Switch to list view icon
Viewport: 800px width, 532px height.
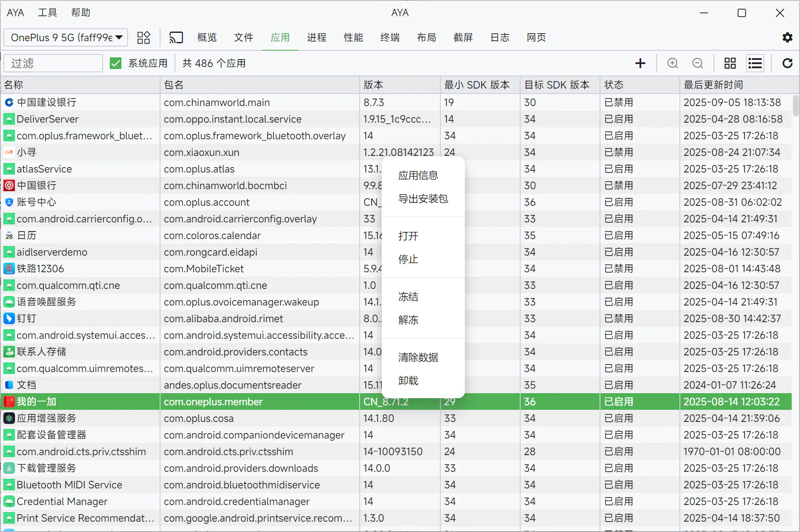click(755, 63)
